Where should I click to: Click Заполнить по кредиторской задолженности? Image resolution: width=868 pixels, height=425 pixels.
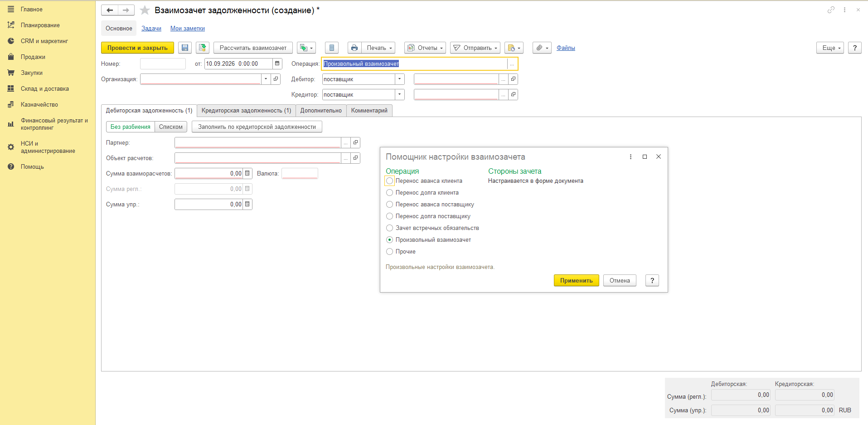pyautogui.click(x=257, y=127)
